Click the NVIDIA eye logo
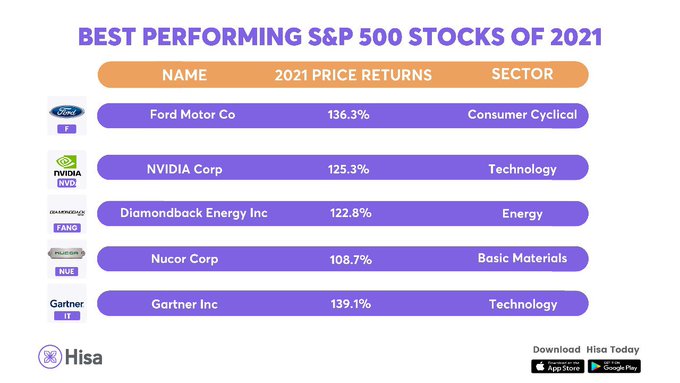 pos(66,162)
